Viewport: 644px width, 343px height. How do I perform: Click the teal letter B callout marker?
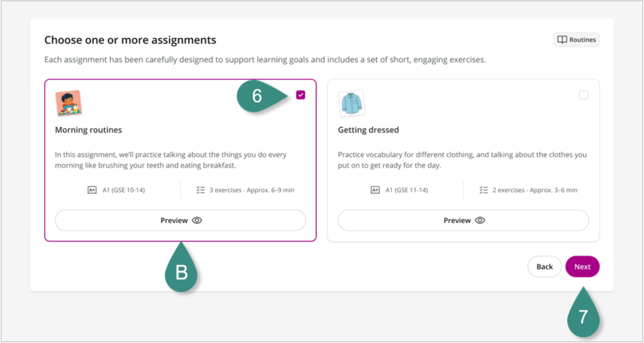(x=181, y=272)
